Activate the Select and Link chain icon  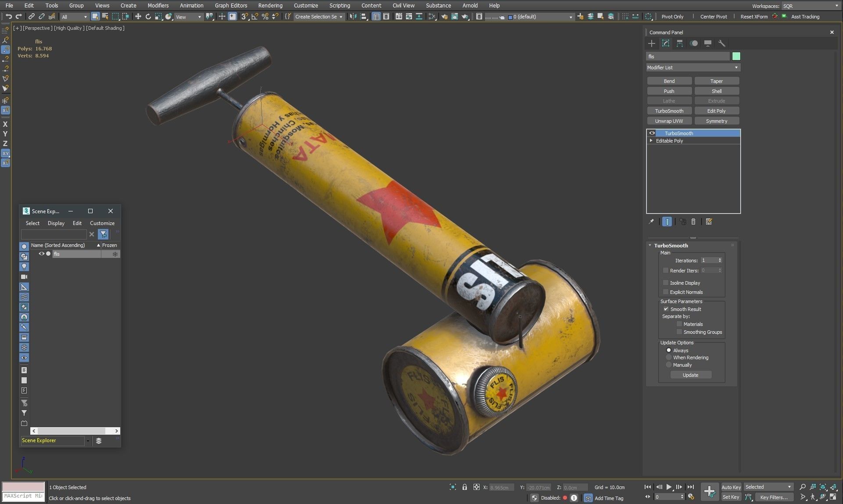click(32, 17)
